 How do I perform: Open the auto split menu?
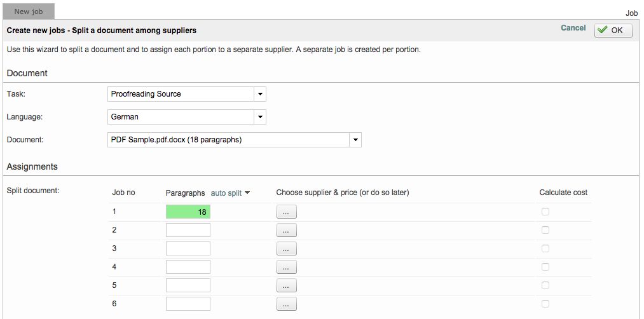[x=230, y=193]
